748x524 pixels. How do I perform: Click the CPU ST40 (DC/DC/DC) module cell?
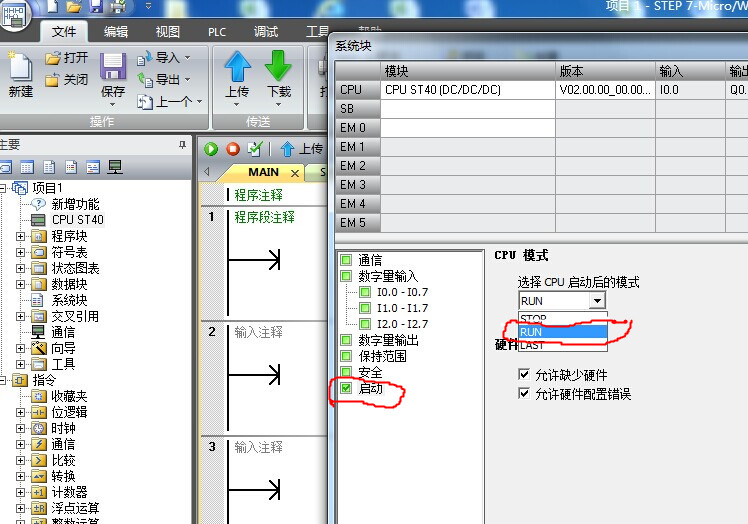468,90
